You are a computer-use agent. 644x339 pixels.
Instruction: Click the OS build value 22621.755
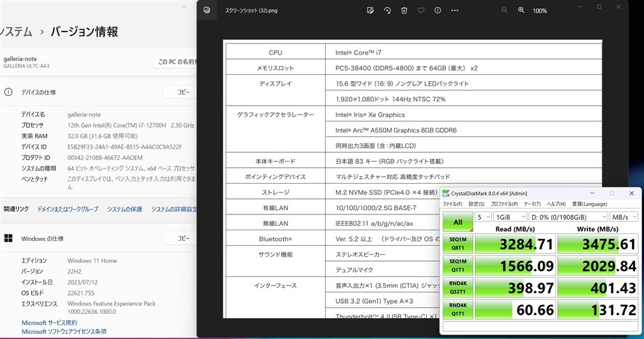pyautogui.click(x=81, y=293)
